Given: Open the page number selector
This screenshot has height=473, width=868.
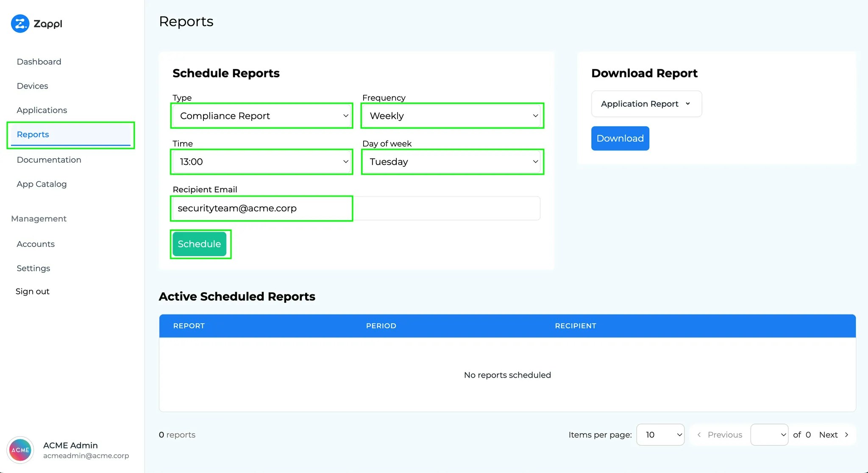Looking at the screenshot, I should click(x=769, y=435).
